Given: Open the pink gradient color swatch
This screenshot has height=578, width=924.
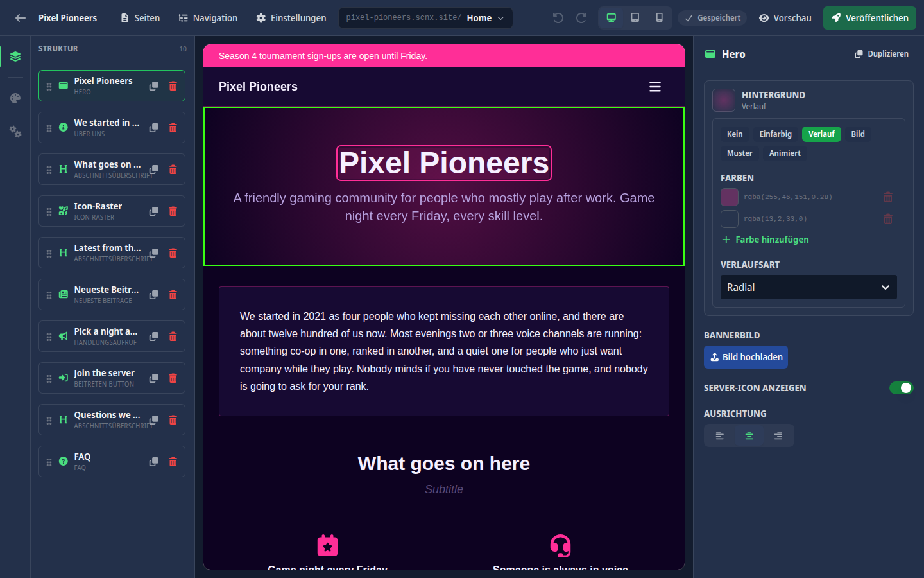Looking at the screenshot, I should point(730,197).
